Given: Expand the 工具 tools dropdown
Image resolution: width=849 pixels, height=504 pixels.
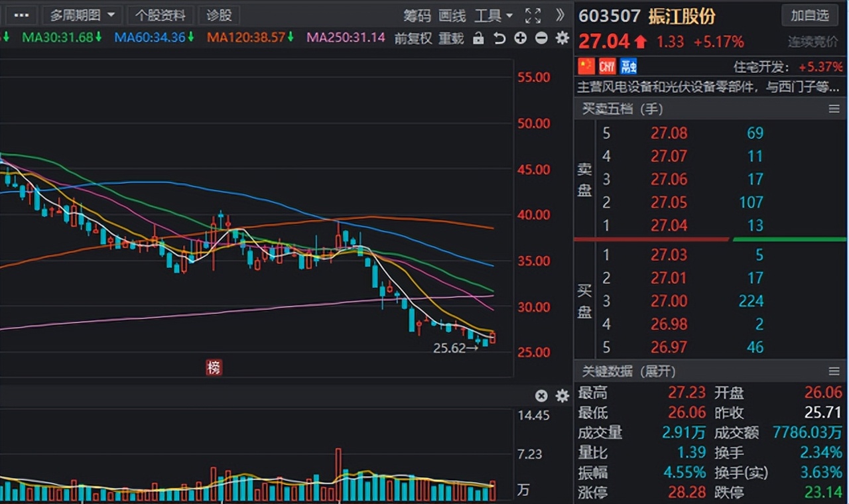Looking at the screenshot, I should [x=494, y=15].
